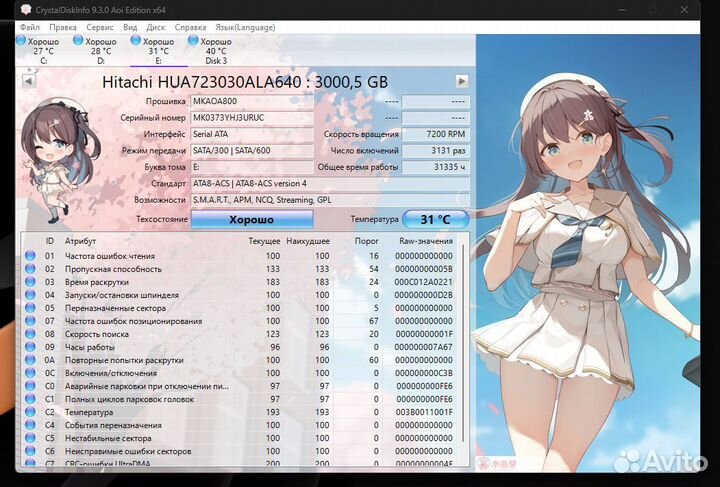Viewport: 720px width, 487px height.
Task: Click status orb for attribute C5
Action: click(30, 438)
